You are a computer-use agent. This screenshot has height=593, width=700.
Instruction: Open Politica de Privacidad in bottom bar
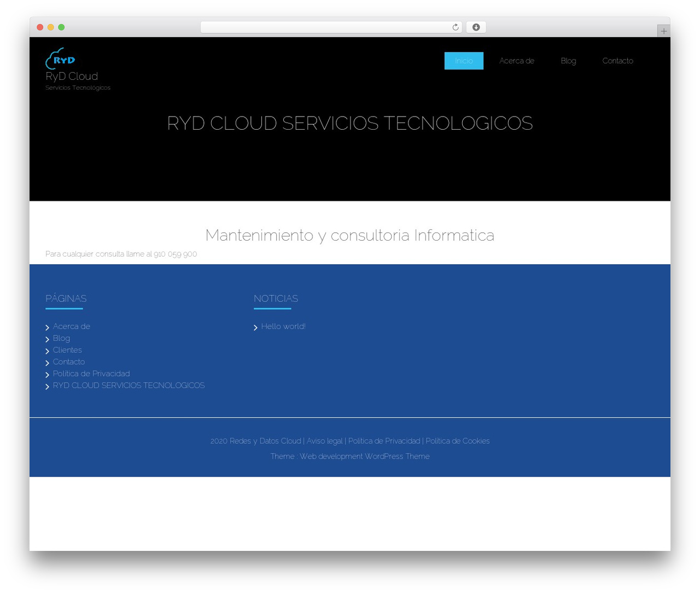coord(384,441)
